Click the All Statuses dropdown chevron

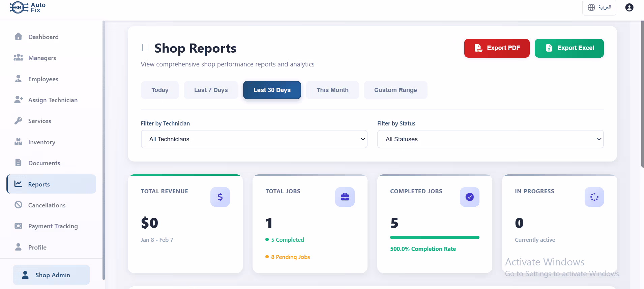[599, 139]
